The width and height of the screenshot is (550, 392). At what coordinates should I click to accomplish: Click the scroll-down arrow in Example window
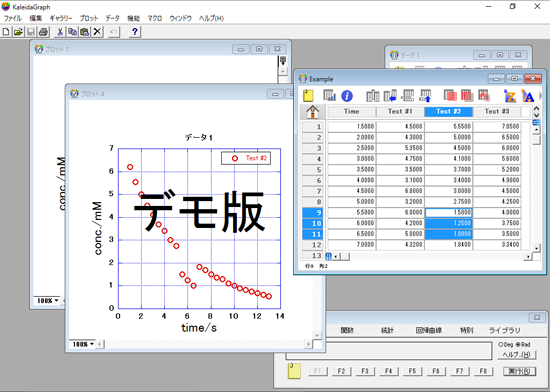click(537, 248)
